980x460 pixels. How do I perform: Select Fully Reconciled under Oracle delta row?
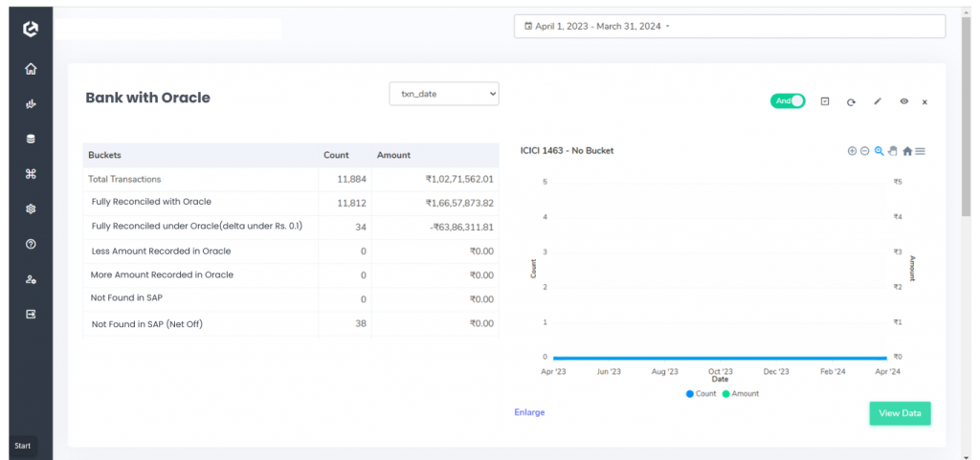tap(291, 228)
